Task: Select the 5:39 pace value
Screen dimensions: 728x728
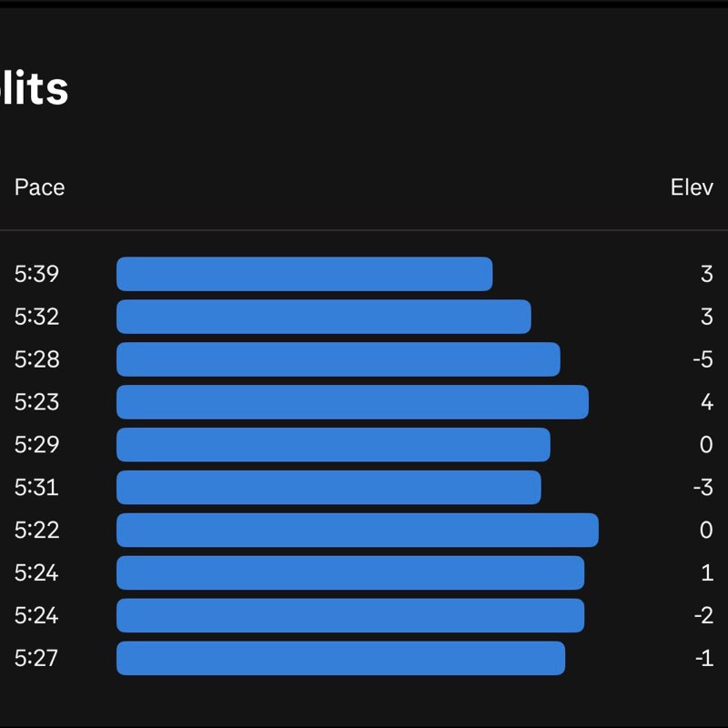Action: pos(36,274)
